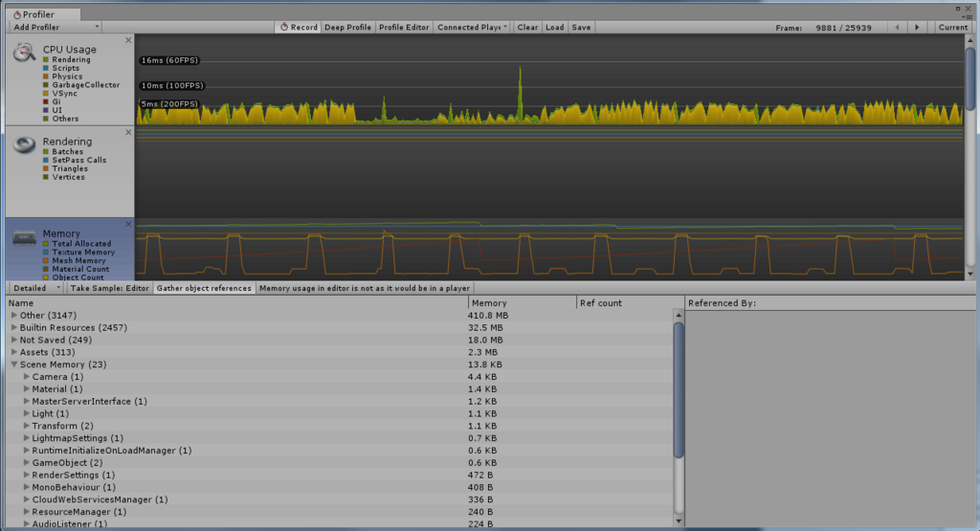The image size is (980, 531).
Task: Select the CPU Usage profiler icon
Action: tap(24, 53)
